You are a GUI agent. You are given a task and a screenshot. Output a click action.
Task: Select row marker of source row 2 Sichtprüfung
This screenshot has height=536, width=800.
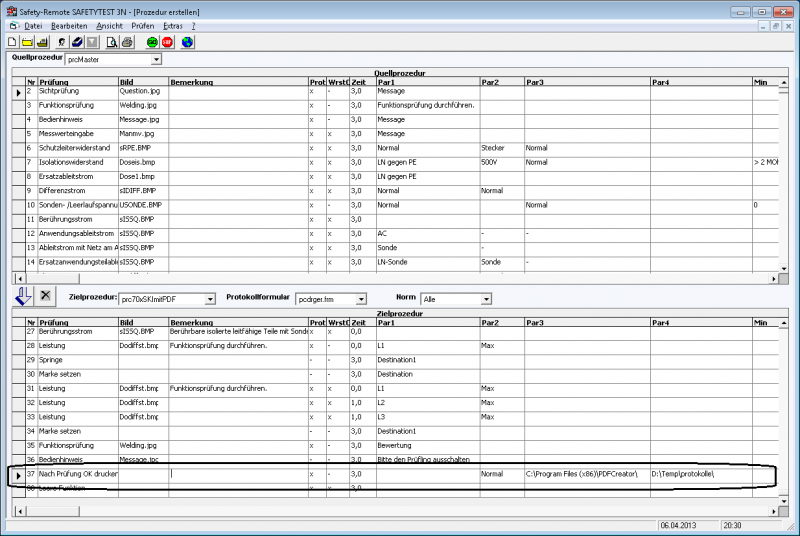[x=19, y=92]
